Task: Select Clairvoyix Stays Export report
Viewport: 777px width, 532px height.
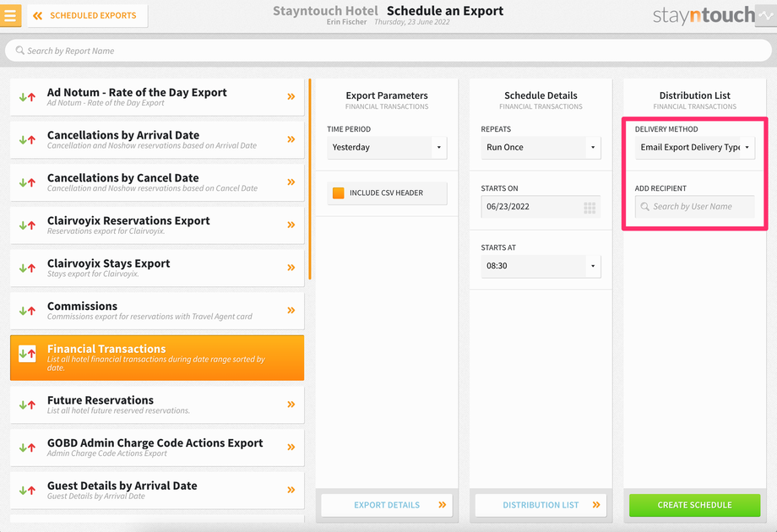Action: [x=157, y=268]
